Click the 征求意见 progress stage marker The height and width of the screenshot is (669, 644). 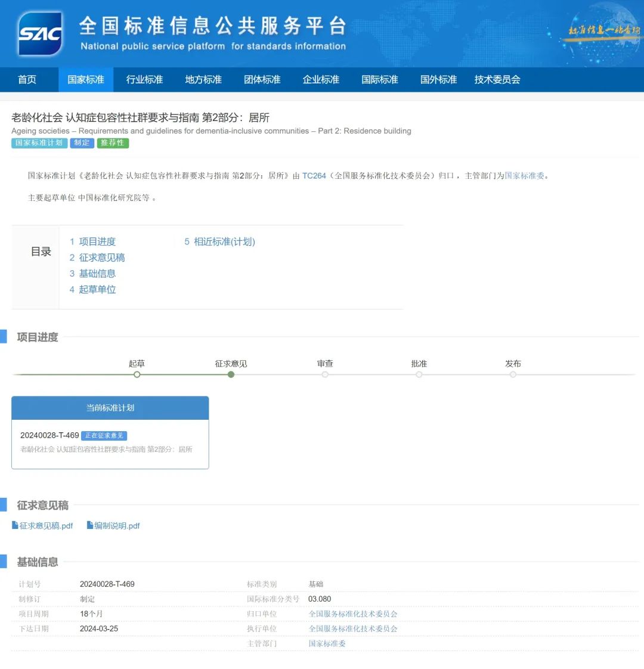[231, 374]
